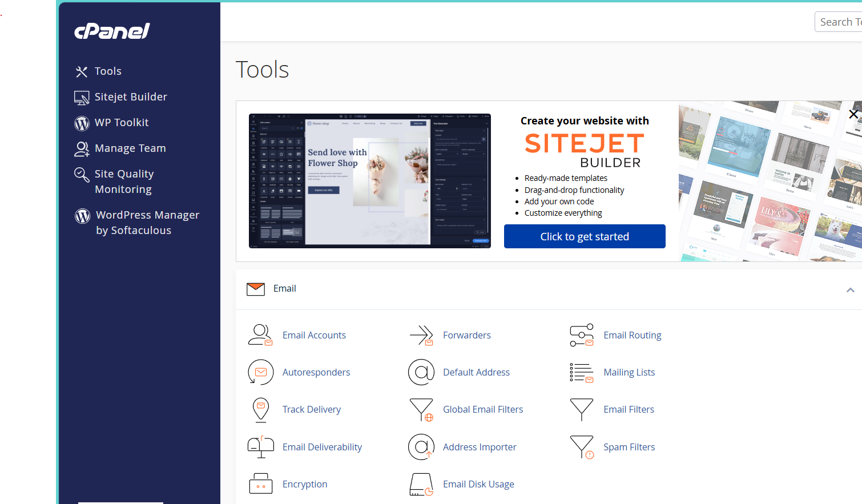Click the WordPress Manager by Softaculous icon
The width and height of the screenshot is (862, 504).
83,216
